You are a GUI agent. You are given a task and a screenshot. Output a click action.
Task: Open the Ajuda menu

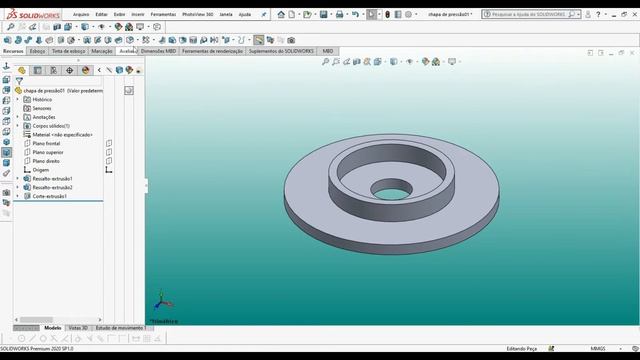(x=244, y=14)
